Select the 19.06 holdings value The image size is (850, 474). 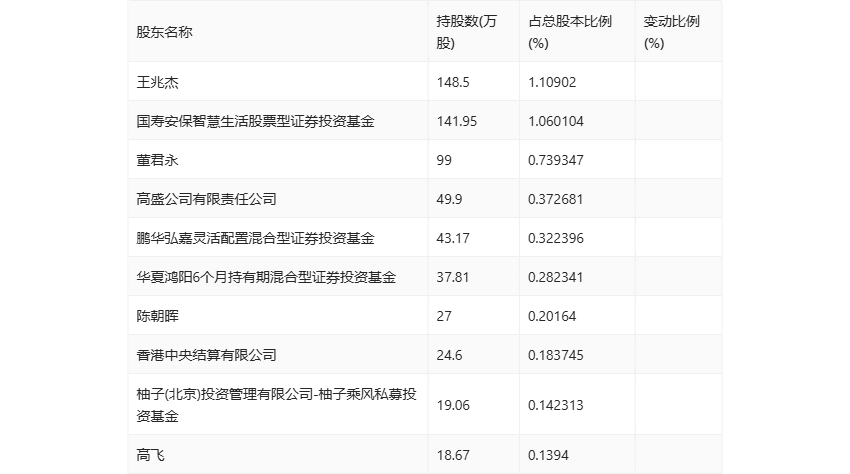(453, 406)
